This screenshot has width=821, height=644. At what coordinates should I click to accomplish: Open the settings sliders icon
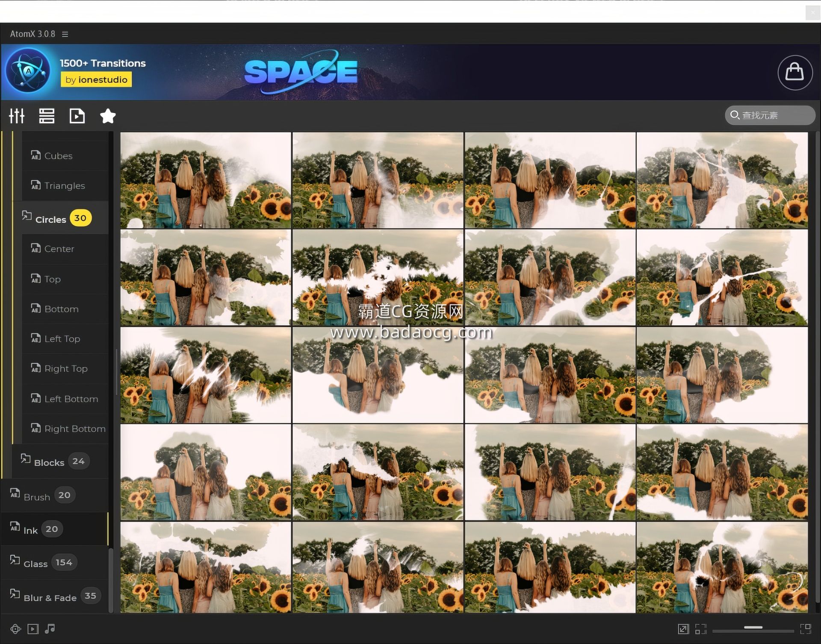[x=17, y=116]
